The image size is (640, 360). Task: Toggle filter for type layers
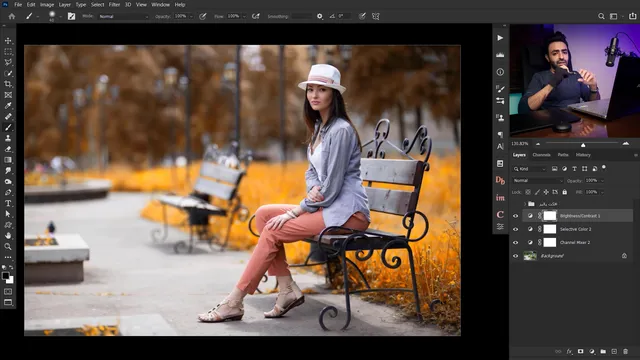pos(574,169)
